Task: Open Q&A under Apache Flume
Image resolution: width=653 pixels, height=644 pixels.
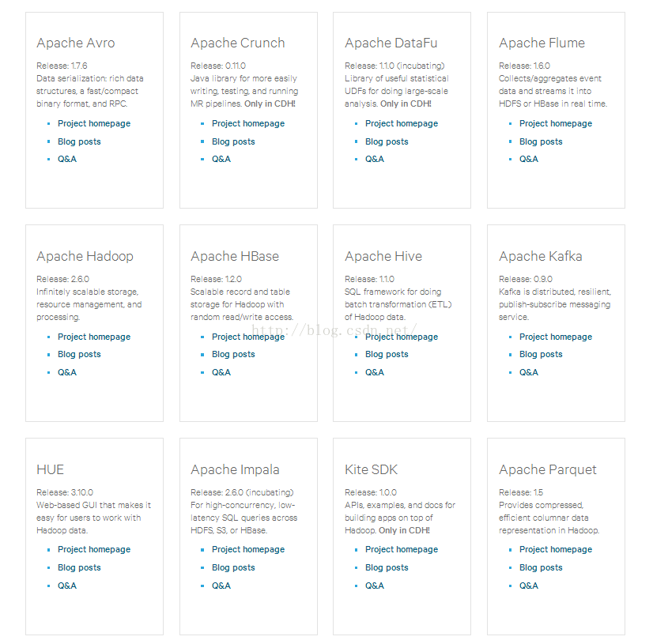Action: [x=529, y=159]
